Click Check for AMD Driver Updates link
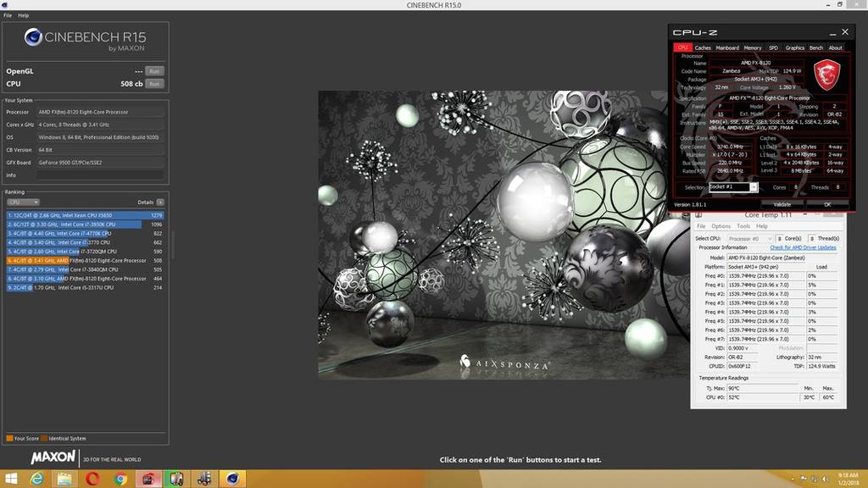 pos(803,247)
